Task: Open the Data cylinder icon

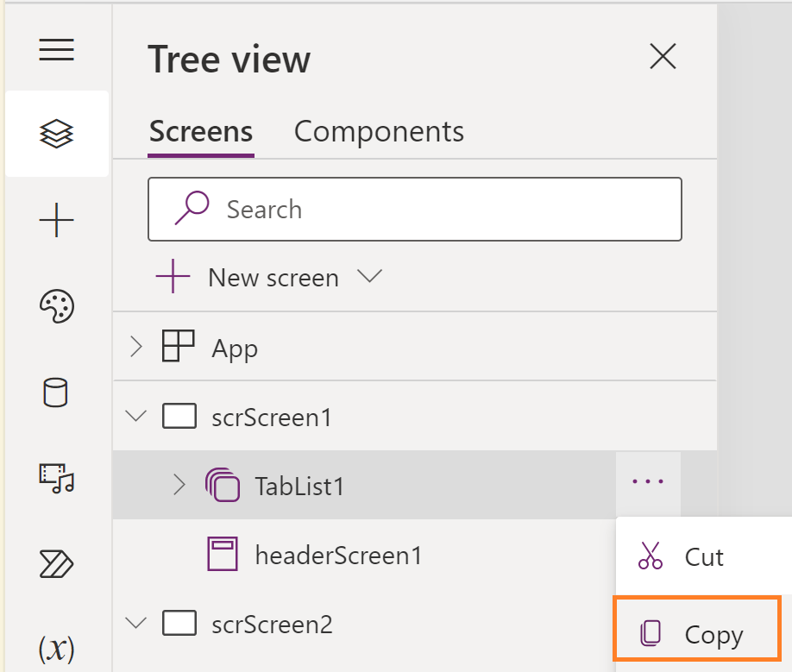Action: (x=55, y=393)
